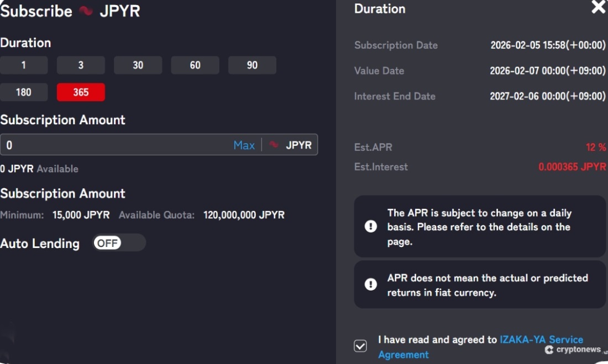Pick the 90 day duration

tap(252, 65)
